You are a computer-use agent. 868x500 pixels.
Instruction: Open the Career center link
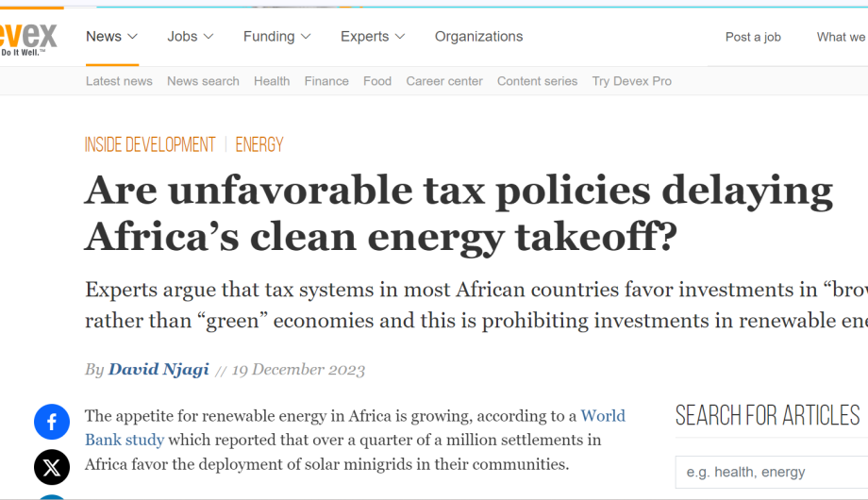(444, 81)
